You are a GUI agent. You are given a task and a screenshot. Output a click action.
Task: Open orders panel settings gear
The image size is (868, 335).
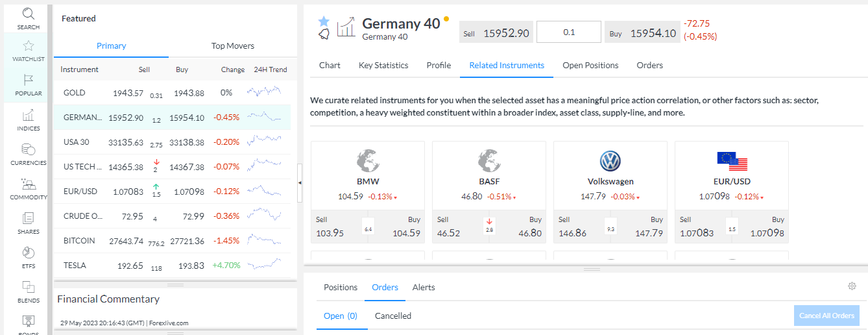(852, 286)
